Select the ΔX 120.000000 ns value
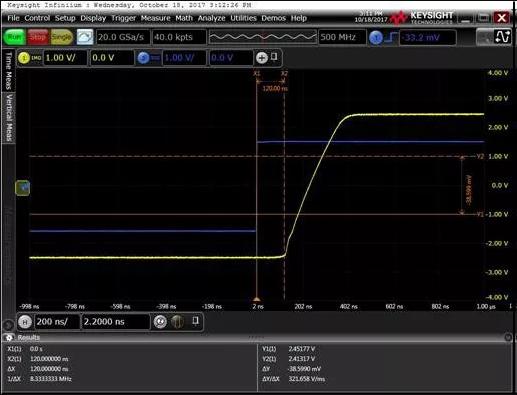The image size is (517, 395). pyautogui.click(x=49, y=369)
